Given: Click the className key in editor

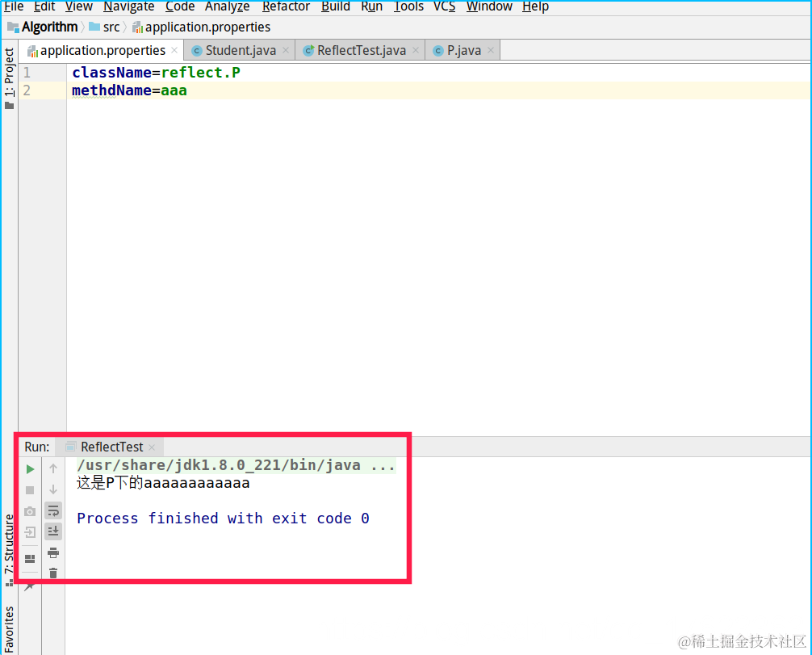Looking at the screenshot, I should click(x=112, y=73).
